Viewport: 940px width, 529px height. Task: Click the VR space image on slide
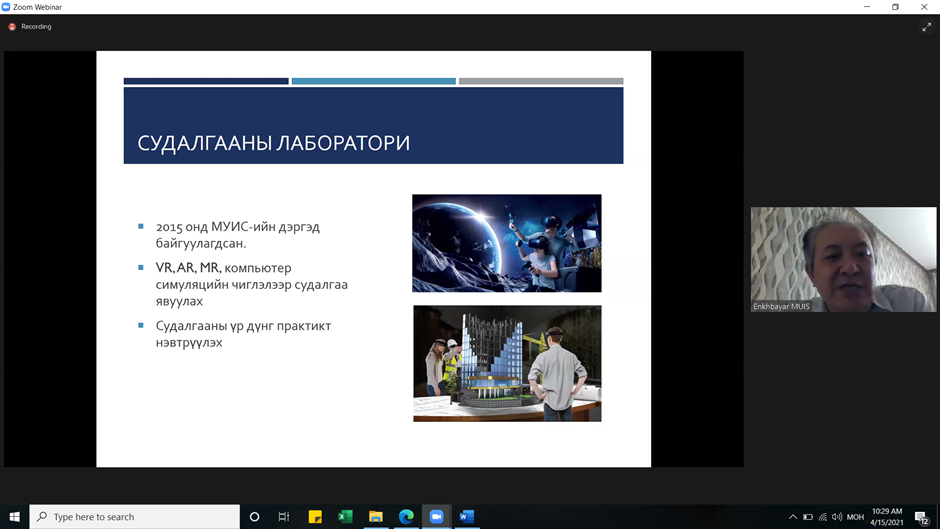coord(507,243)
